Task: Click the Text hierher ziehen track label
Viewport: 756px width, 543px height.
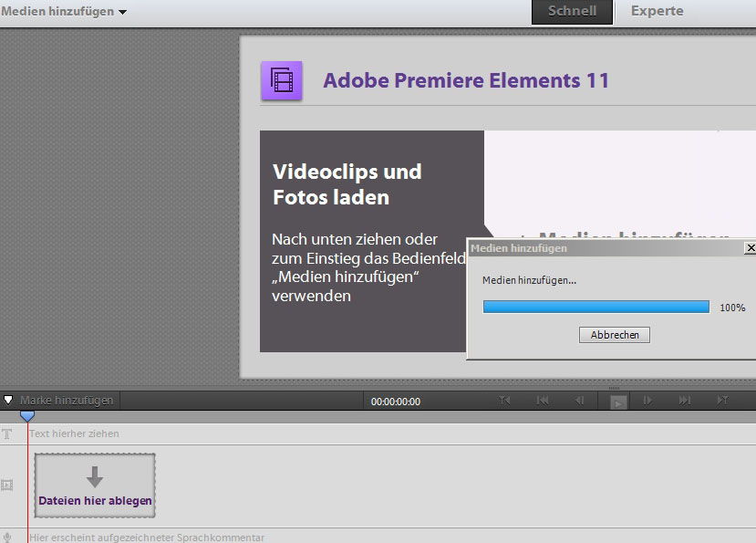Action: point(74,433)
